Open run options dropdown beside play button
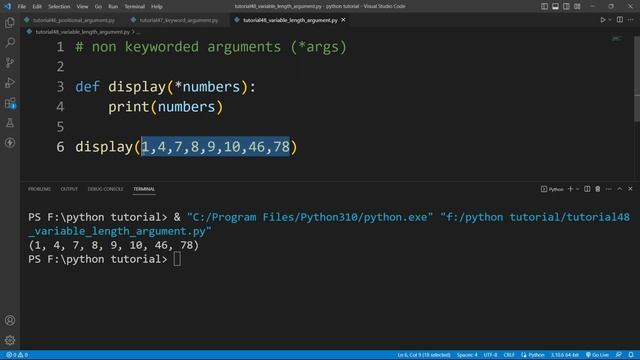The height and width of the screenshot is (360, 640). pos(610,20)
